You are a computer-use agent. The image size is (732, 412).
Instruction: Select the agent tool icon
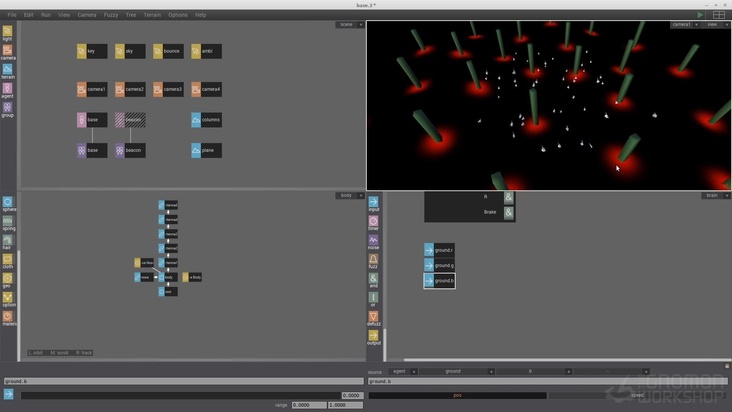(x=7, y=89)
